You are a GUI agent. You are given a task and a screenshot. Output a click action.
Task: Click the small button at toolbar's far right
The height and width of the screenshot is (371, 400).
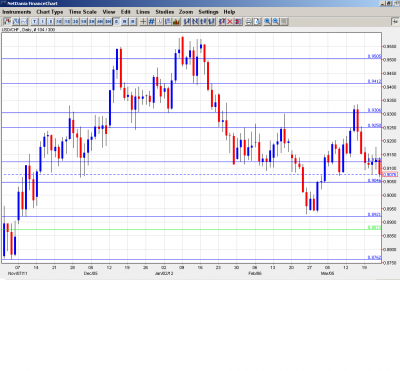395,22
